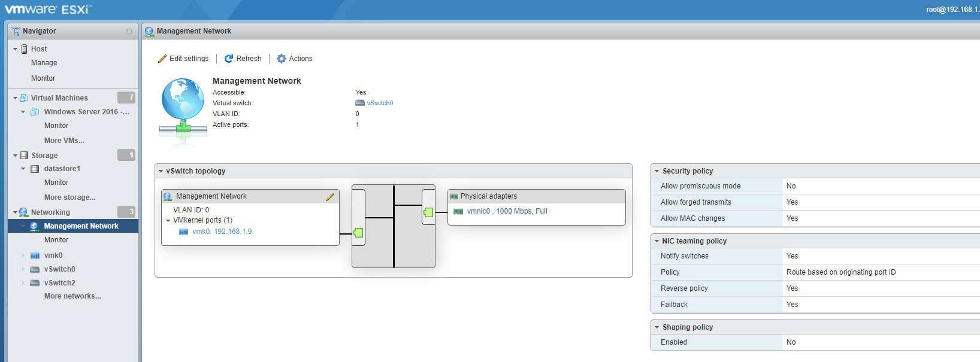Click the vSwitch0 icon beside Virtual switch
The height and width of the screenshot is (362, 980).
click(360, 104)
